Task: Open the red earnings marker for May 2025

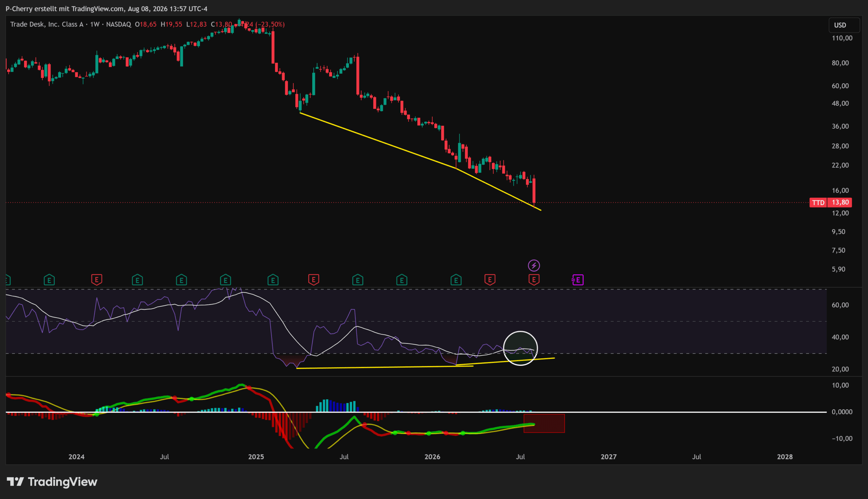Action: point(314,280)
